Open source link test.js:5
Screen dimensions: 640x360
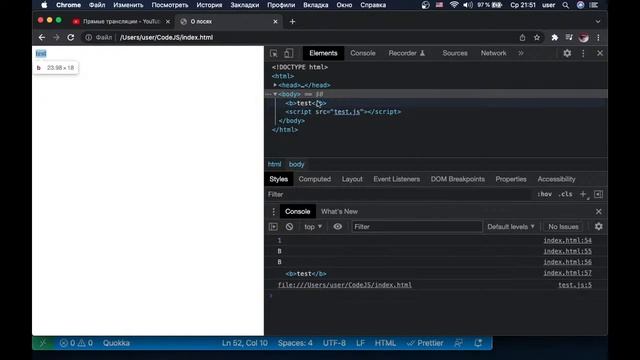[x=575, y=285]
